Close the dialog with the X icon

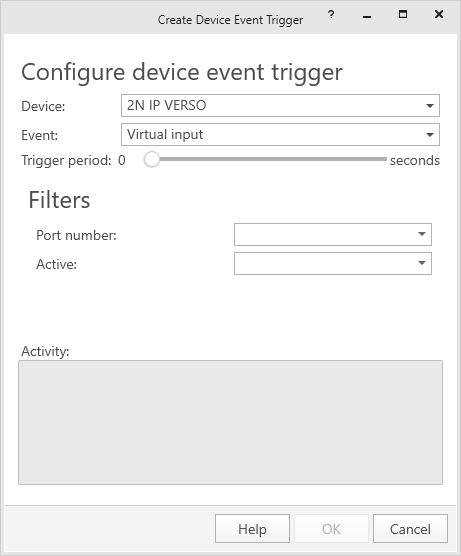click(x=439, y=14)
